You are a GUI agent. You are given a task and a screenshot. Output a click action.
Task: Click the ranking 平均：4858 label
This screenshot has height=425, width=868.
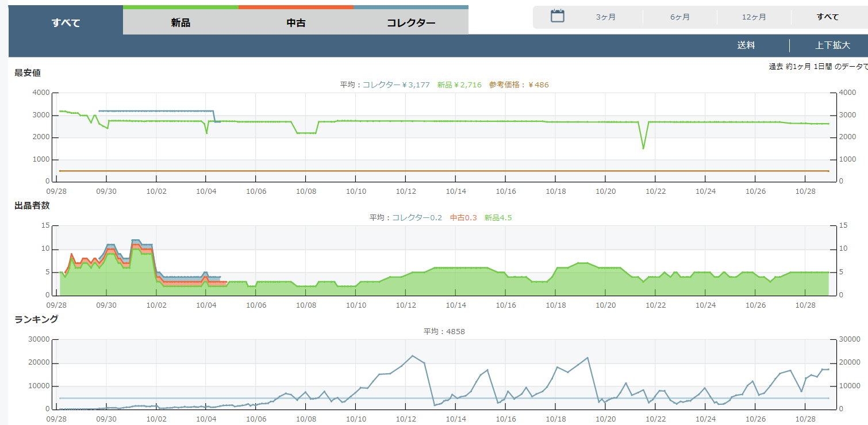coord(444,332)
